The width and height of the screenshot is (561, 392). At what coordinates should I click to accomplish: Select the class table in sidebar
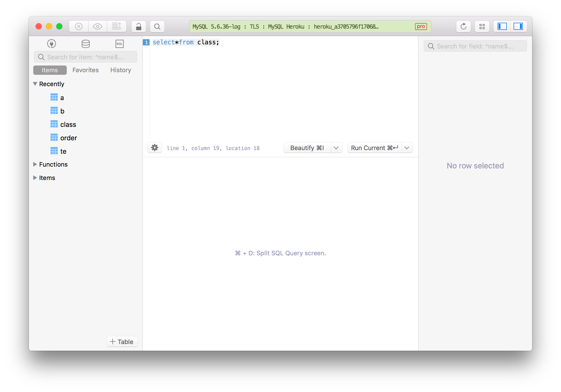click(x=67, y=124)
